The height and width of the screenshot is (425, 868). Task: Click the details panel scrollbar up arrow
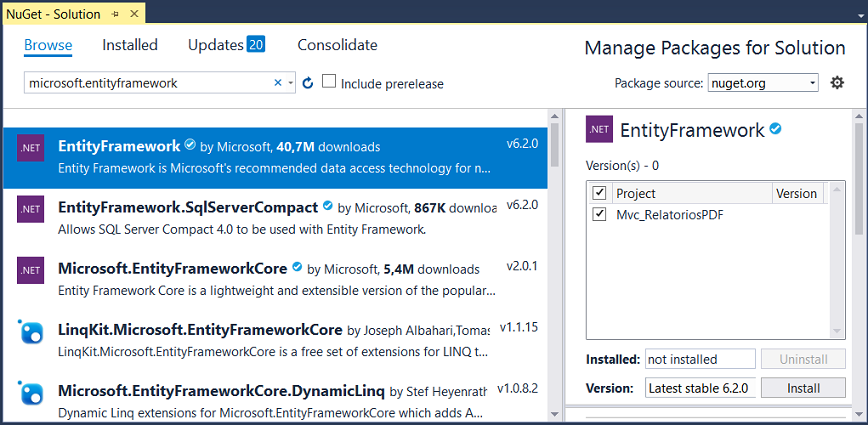click(859, 116)
